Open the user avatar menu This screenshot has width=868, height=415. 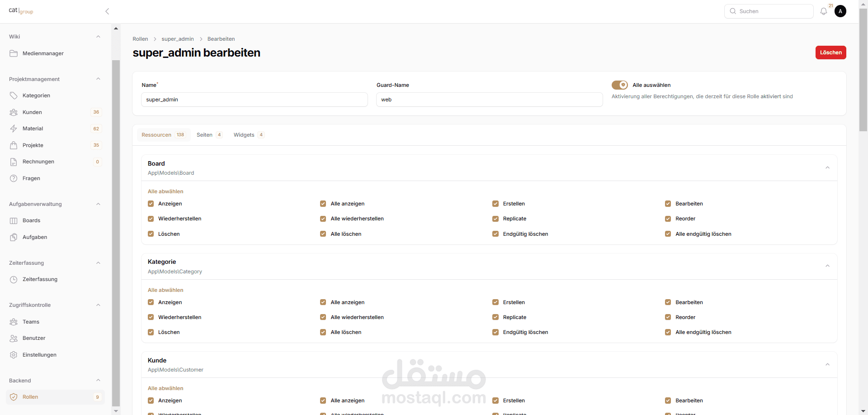point(840,11)
